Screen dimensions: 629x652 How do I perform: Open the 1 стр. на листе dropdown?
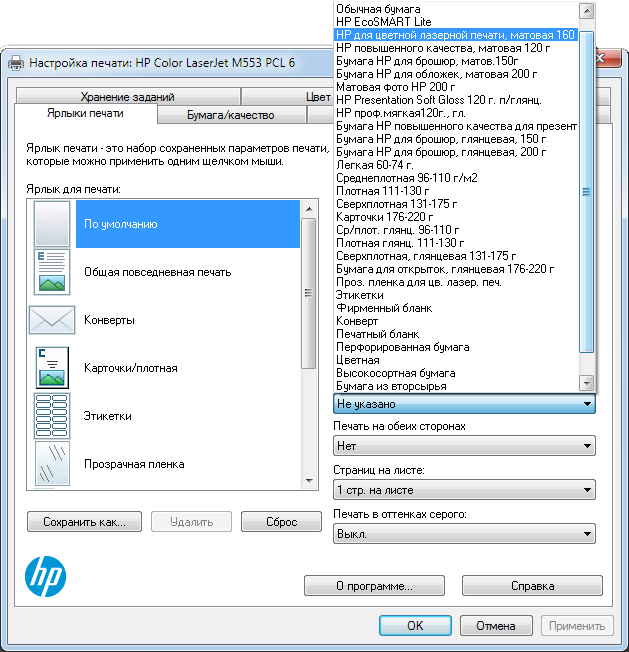click(x=464, y=490)
